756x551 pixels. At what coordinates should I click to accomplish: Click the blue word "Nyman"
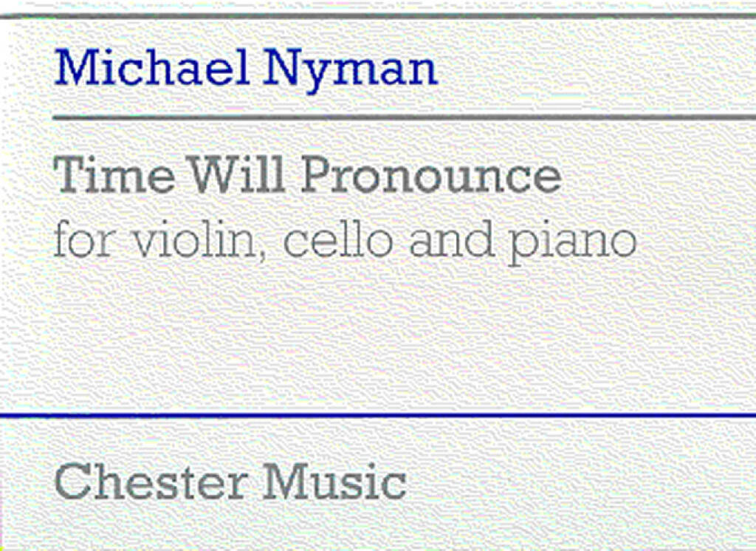tap(350, 69)
